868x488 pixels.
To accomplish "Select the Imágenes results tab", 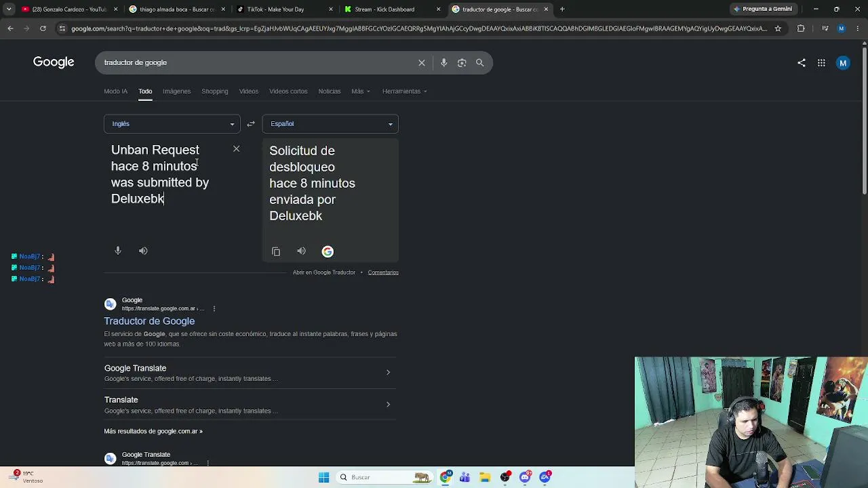I will pyautogui.click(x=176, y=91).
